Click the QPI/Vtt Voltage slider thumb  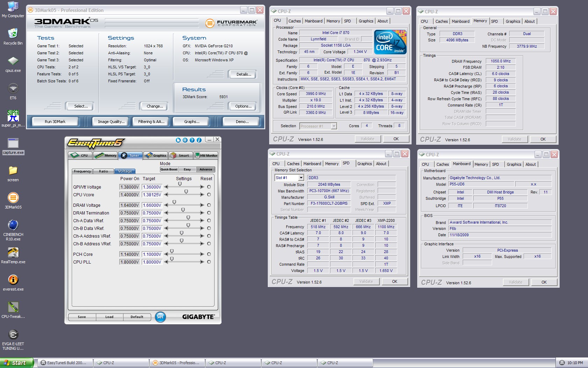click(180, 184)
